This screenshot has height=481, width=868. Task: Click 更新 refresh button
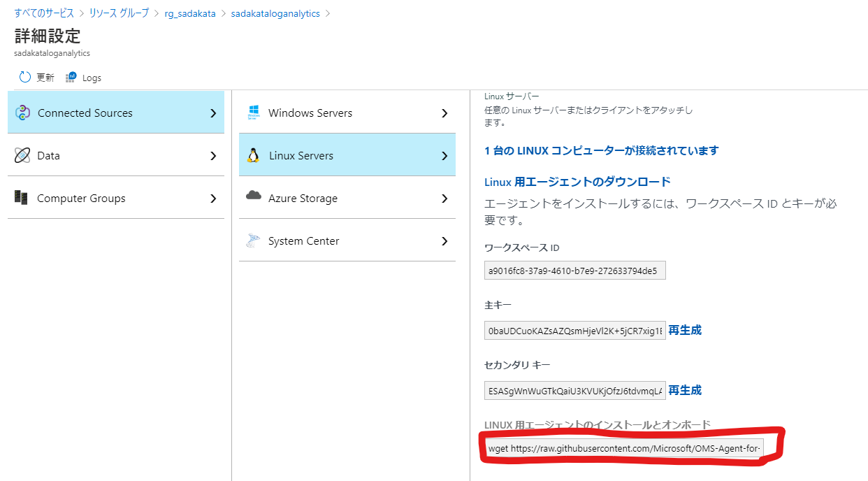(x=36, y=78)
